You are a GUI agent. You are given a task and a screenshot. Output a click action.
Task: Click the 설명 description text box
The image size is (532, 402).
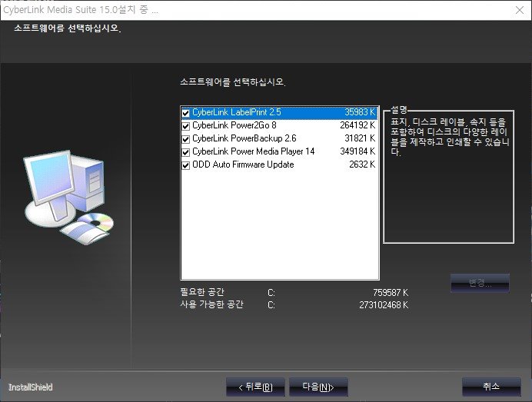point(448,177)
